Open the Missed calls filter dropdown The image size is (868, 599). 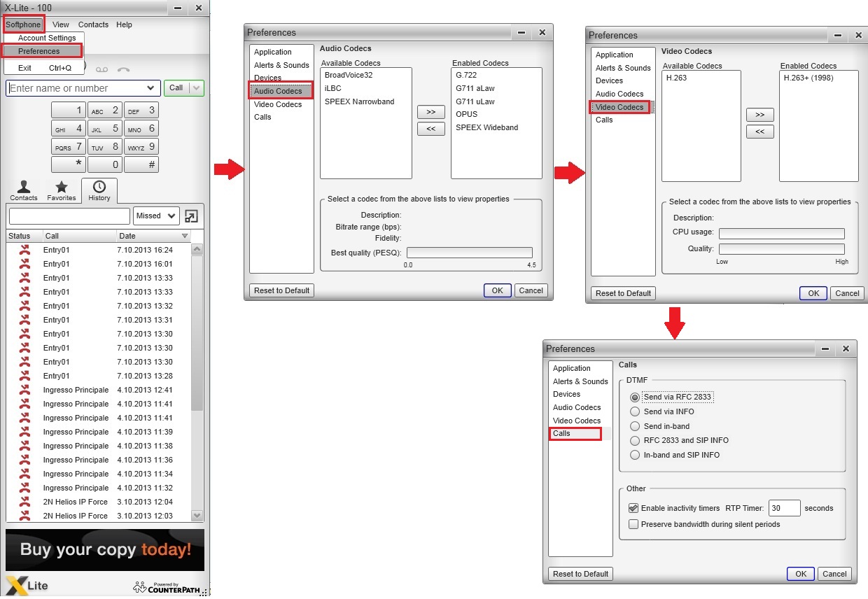point(157,216)
